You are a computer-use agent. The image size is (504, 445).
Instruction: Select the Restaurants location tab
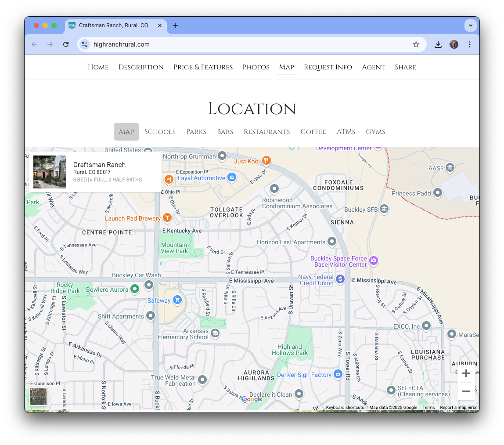[x=267, y=132]
